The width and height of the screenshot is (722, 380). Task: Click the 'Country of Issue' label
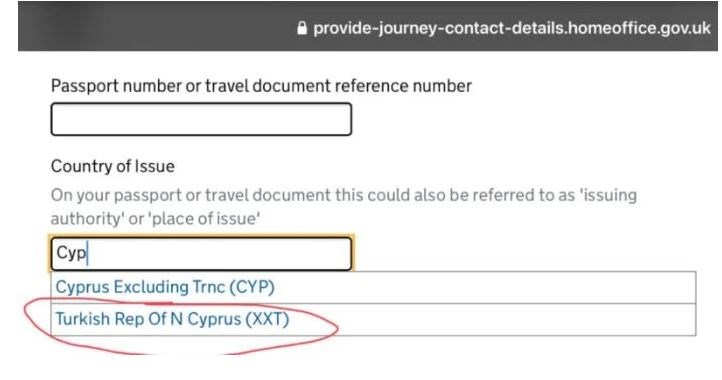[x=113, y=166]
